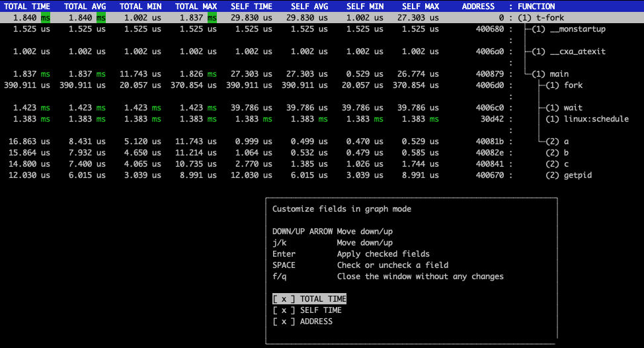Click the 39.786 us self time value in wait row
Image resolution: width=644 pixels, height=348 pixels.
(x=251, y=108)
